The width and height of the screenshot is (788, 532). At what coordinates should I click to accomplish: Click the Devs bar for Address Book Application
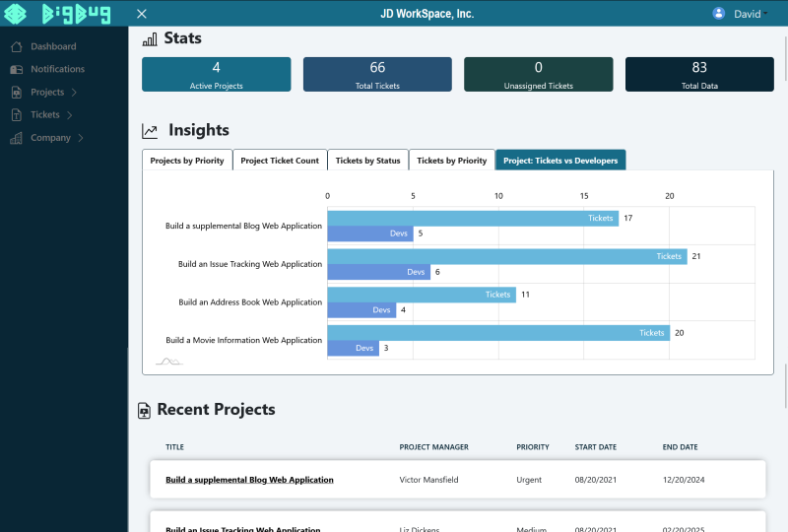[361, 310]
